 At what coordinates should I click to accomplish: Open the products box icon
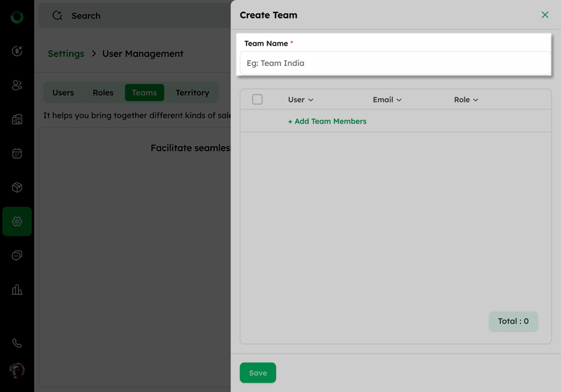click(x=17, y=187)
